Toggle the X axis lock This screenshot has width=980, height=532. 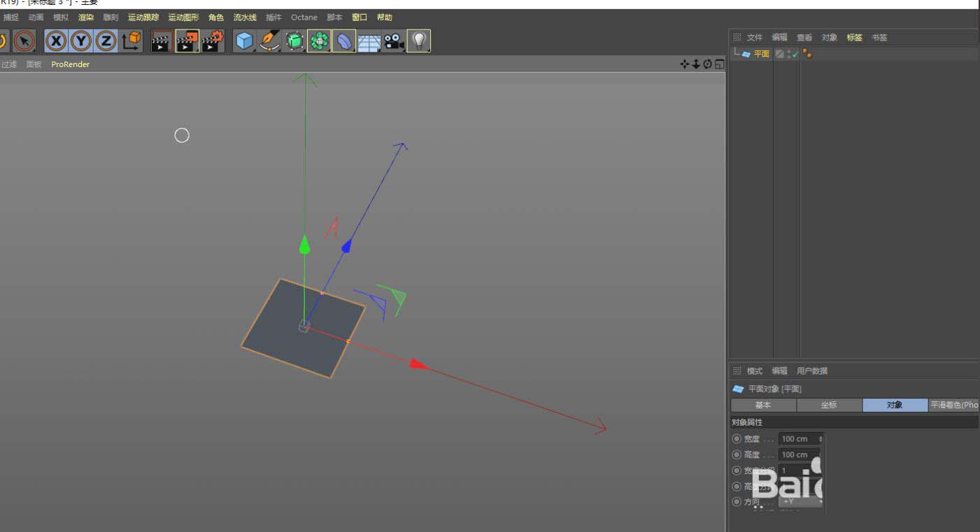(x=56, y=41)
